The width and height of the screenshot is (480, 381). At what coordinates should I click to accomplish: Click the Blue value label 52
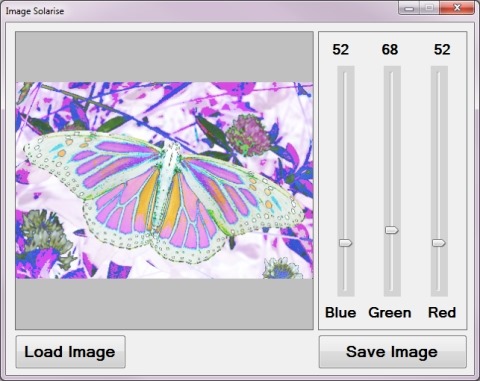[x=340, y=50]
